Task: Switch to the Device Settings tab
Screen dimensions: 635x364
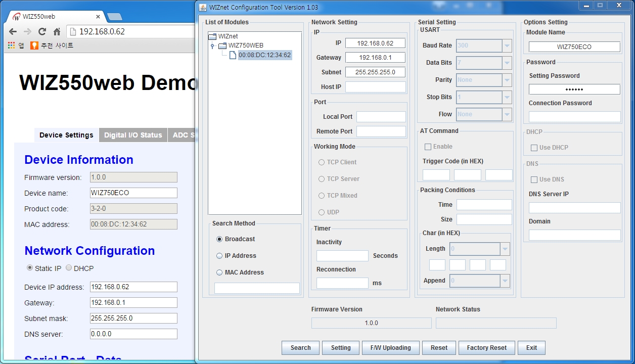Action: pos(66,135)
